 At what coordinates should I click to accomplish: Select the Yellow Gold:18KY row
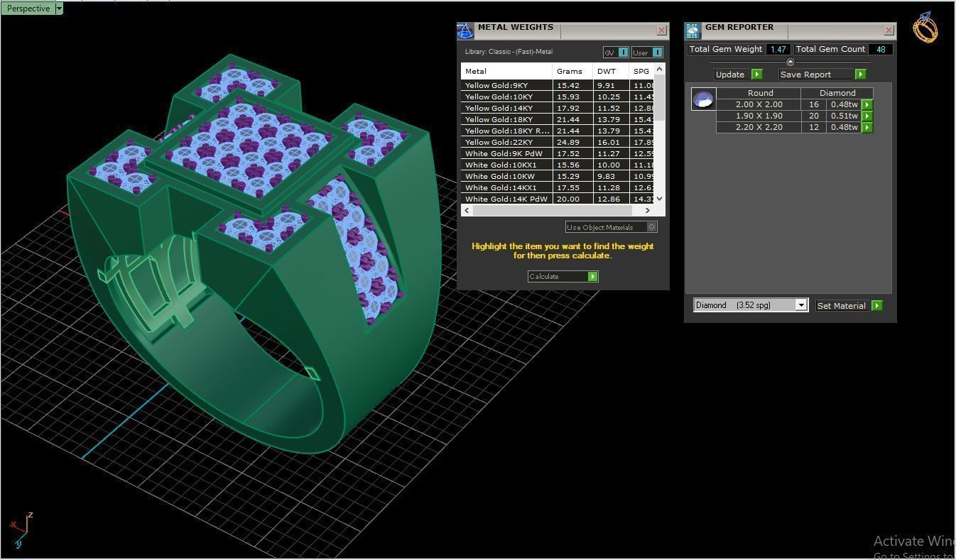(x=558, y=119)
